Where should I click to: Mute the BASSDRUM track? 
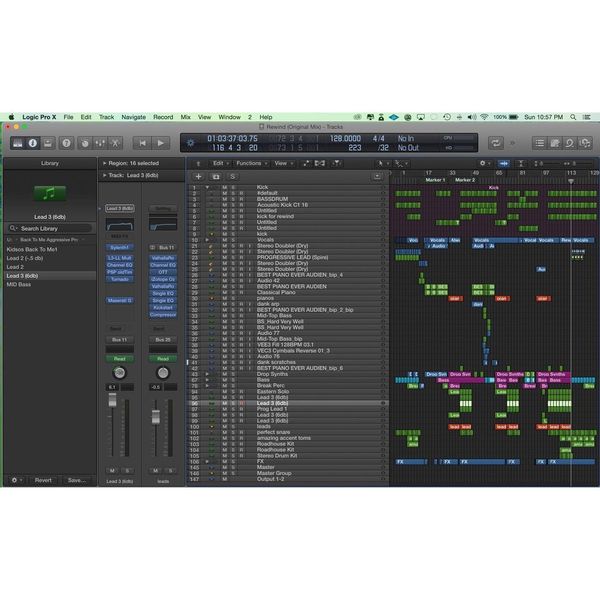(225, 199)
